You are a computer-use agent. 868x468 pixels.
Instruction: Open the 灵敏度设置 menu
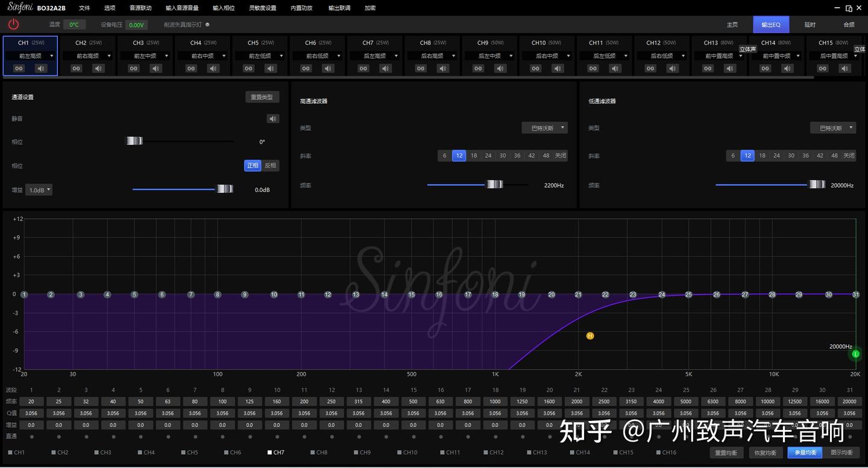coord(262,8)
